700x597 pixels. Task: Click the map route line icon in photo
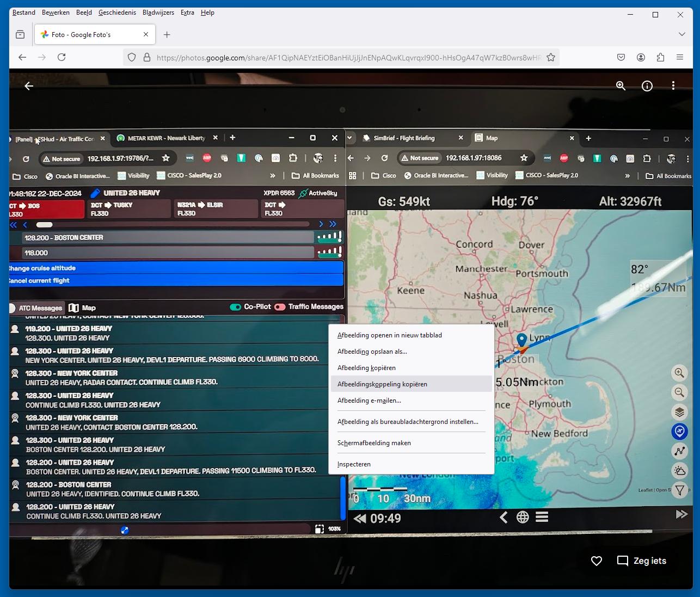(x=679, y=451)
